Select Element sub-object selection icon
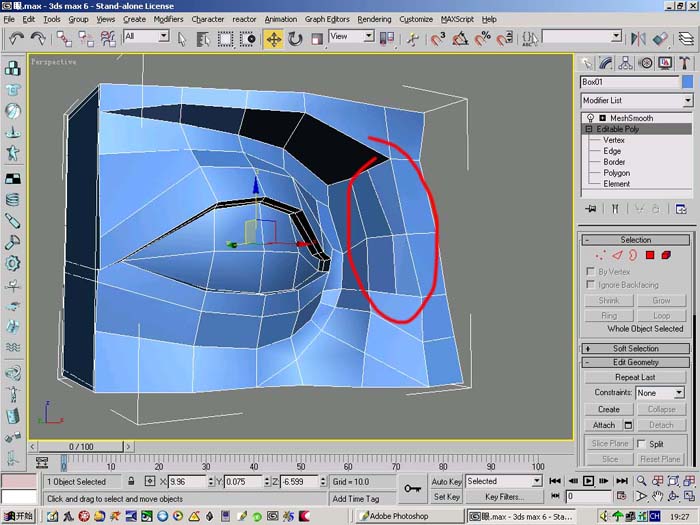The width and height of the screenshot is (700, 525). pos(666,255)
